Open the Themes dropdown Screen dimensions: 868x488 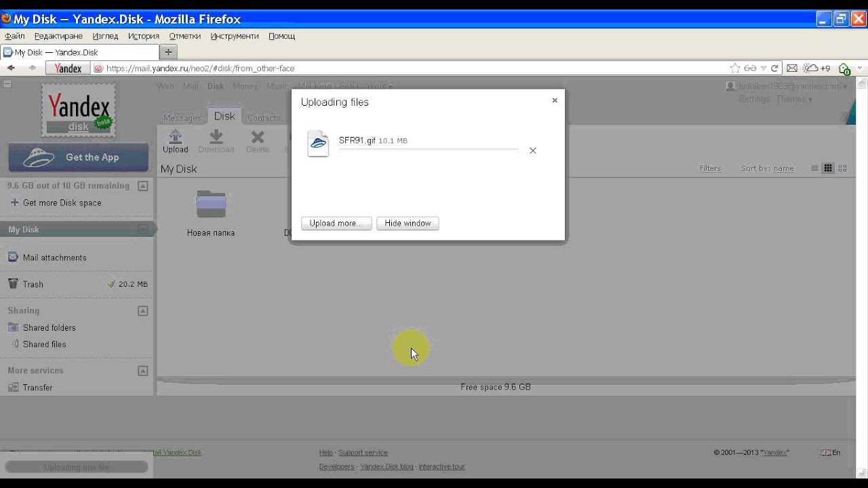pyautogui.click(x=793, y=99)
